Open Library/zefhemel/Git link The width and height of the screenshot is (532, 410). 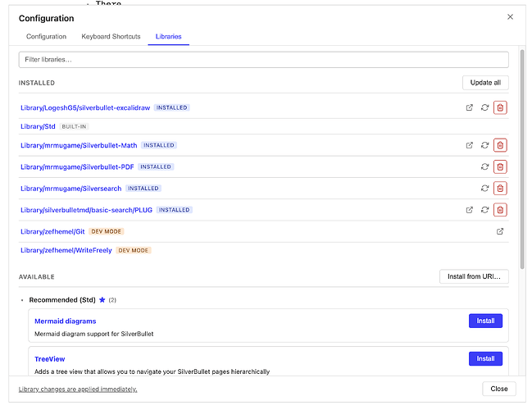pyautogui.click(x=52, y=231)
